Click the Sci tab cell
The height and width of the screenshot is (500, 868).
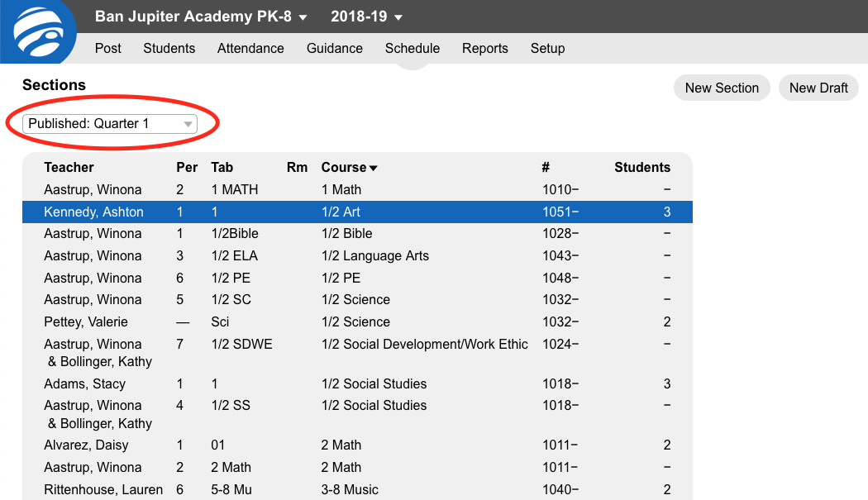point(220,321)
